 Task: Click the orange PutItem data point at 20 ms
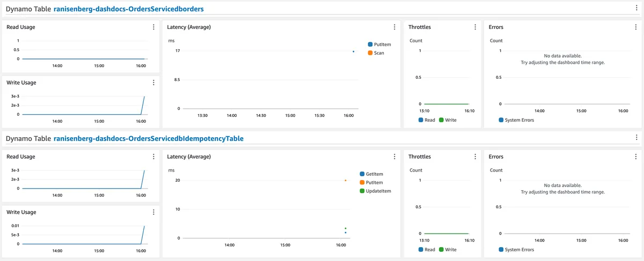pos(345,181)
